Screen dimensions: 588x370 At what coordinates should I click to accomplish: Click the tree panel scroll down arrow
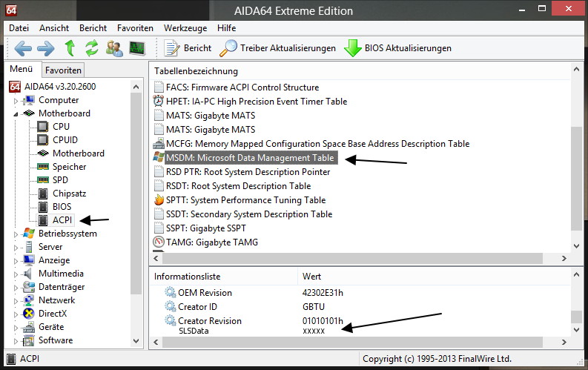pos(136,341)
